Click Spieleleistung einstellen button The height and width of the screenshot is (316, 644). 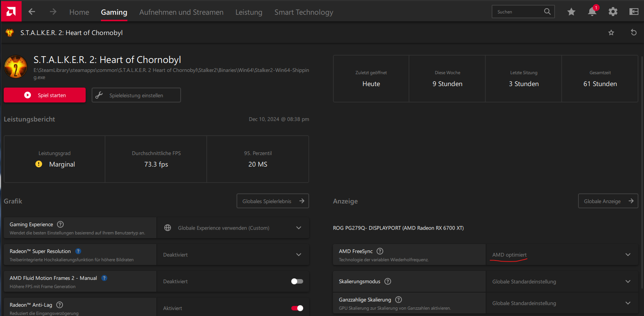[136, 95]
